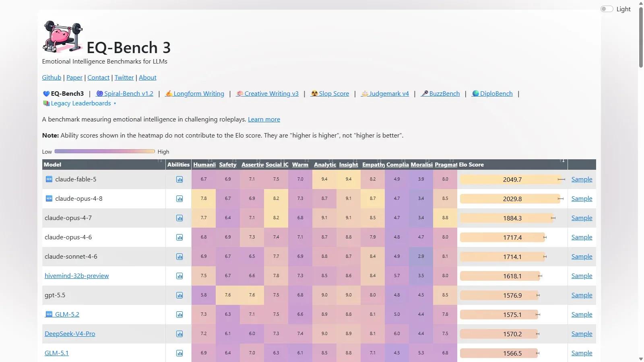Open the hivemind-32b-preview model link
The image size is (644, 362).
click(x=77, y=276)
